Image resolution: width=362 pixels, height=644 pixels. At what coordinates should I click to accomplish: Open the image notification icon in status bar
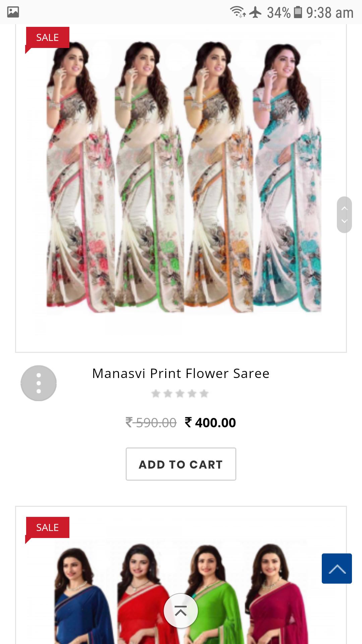point(13,12)
